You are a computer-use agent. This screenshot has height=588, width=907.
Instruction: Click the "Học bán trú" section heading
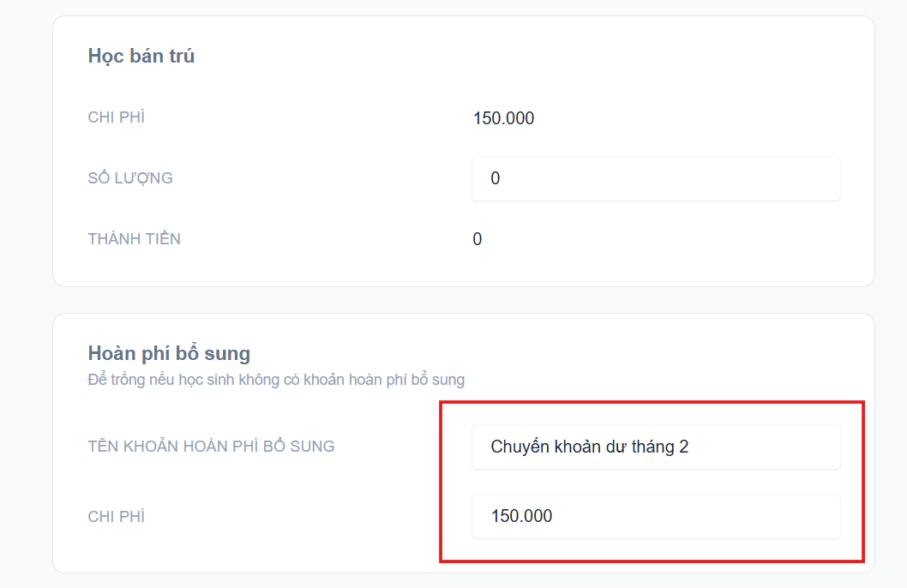tap(141, 57)
